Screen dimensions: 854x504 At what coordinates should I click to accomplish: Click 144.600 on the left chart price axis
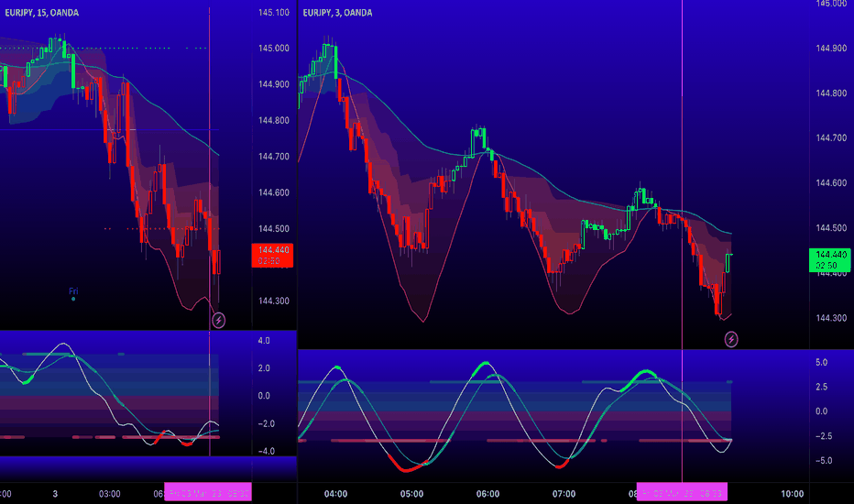[x=274, y=192]
